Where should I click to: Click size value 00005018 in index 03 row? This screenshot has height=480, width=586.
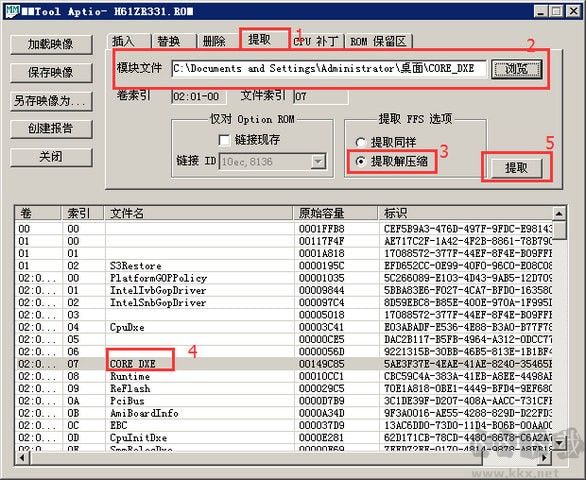pyautogui.click(x=321, y=315)
